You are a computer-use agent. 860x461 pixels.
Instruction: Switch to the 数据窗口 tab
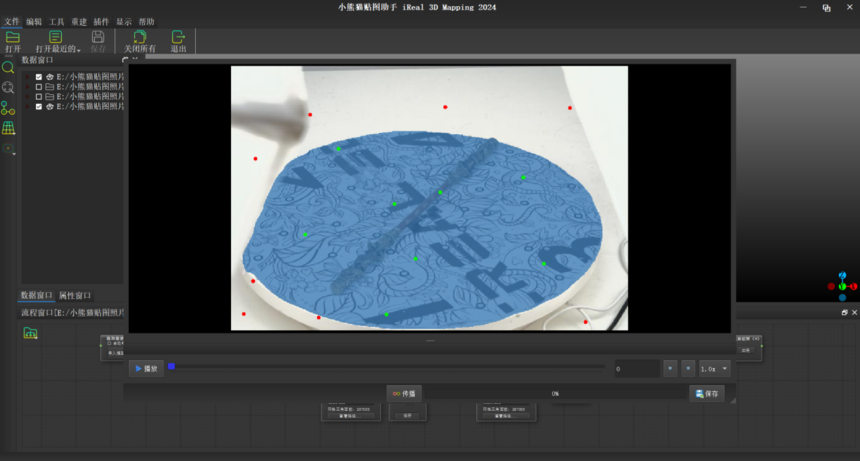pyautogui.click(x=36, y=295)
